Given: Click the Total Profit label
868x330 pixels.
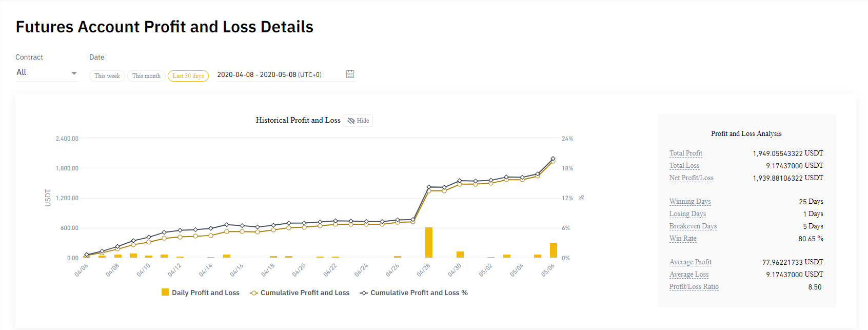Looking at the screenshot, I should pyautogui.click(x=685, y=153).
